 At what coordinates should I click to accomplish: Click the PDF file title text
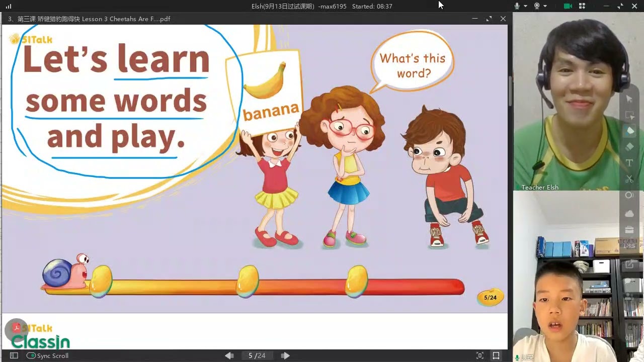click(x=89, y=19)
